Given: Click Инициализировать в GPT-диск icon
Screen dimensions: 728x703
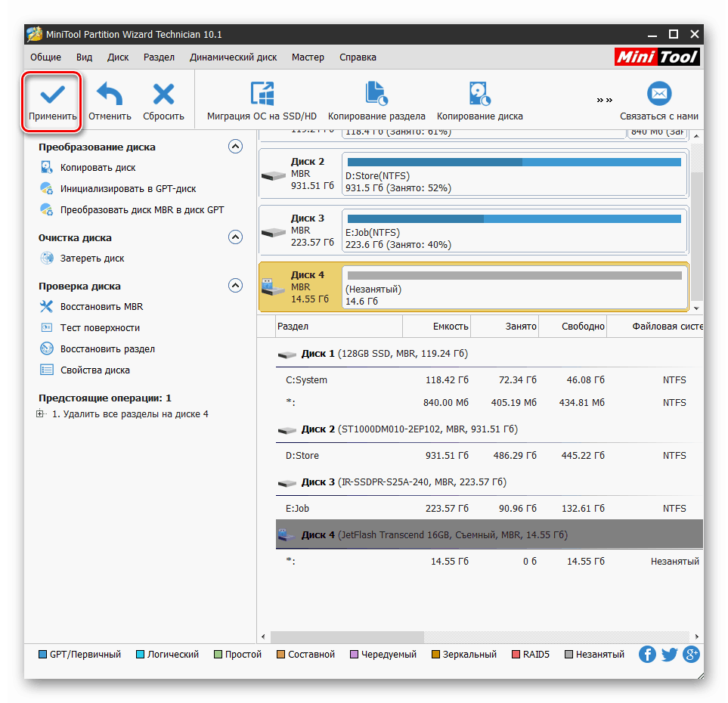Looking at the screenshot, I should [46, 188].
